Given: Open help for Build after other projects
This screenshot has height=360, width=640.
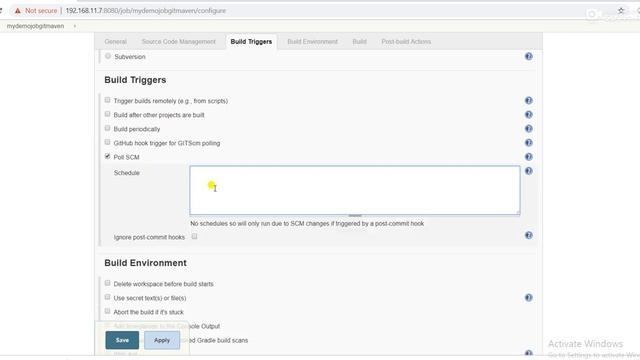Looking at the screenshot, I should pyautogui.click(x=529, y=115).
